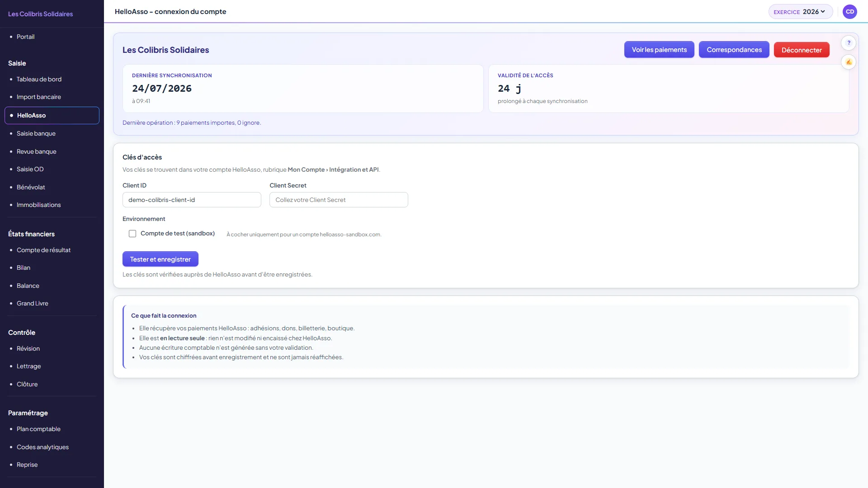Click the sandbox hint 'À cocher uniquement' text
Image resolution: width=868 pixels, height=488 pixels.
(x=304, y=235)
